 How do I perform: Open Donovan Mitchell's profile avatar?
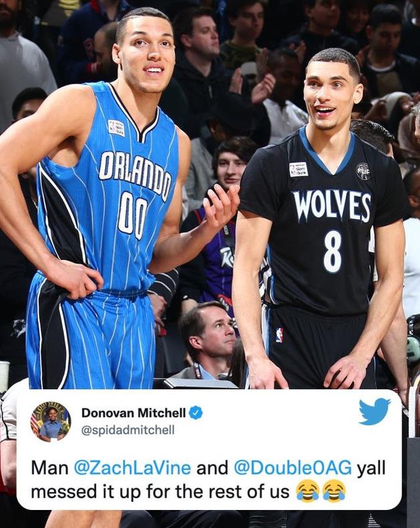tap(51, 421)
